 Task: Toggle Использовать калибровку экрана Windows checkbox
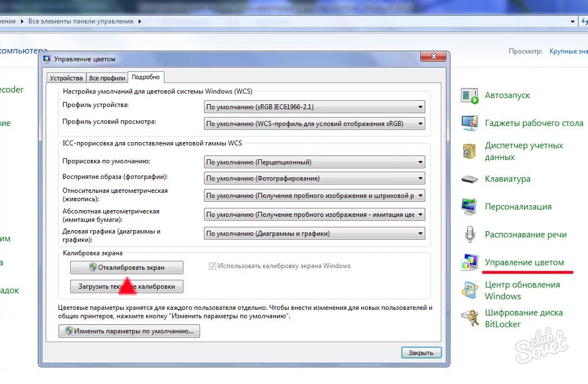pos(212,266)
